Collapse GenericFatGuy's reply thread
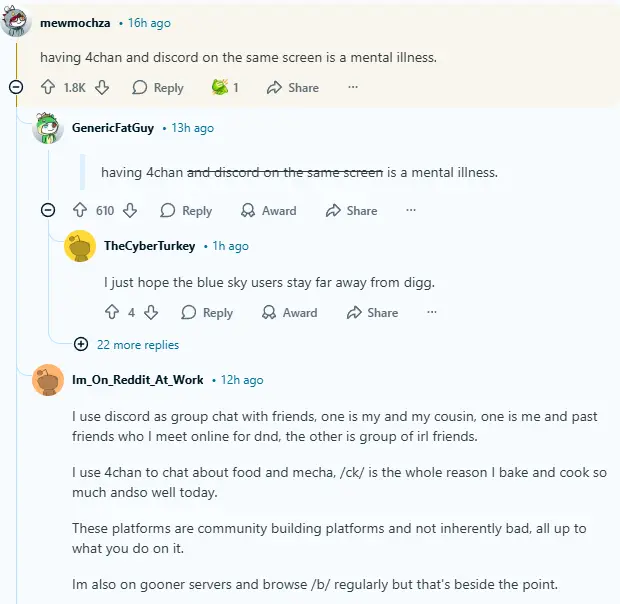Screen dimensions: 620x604 point(48,211)
